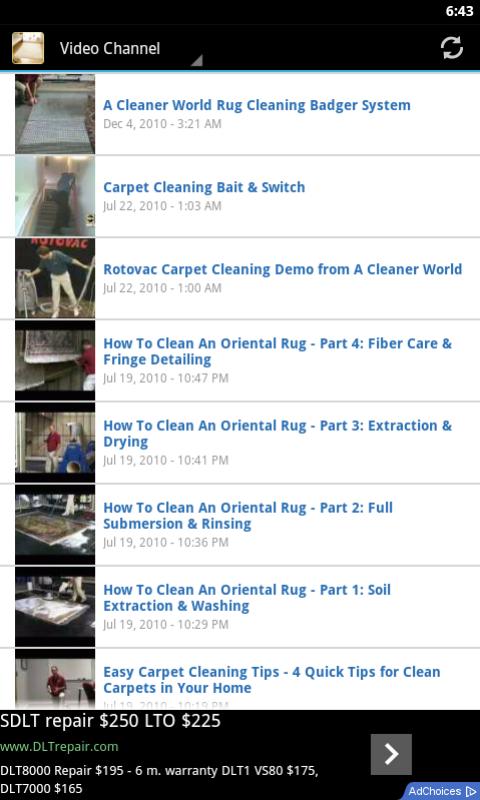Tap thumbnail for Oriental Rug Part 3
480x800 pixels.
tap(55, 442)
